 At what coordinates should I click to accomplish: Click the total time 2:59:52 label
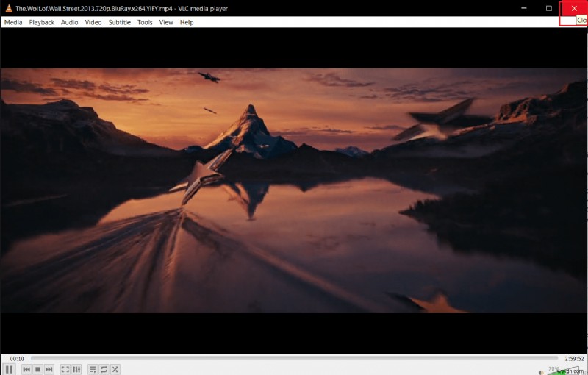click(574, 359)
